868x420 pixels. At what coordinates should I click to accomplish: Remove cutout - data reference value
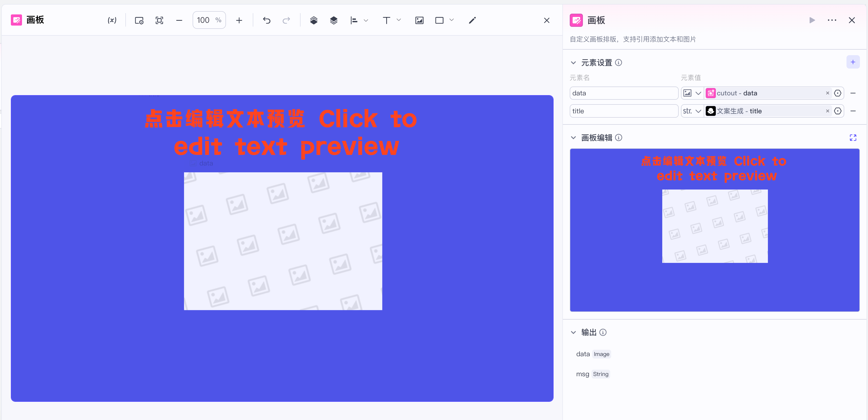[827, 93]
